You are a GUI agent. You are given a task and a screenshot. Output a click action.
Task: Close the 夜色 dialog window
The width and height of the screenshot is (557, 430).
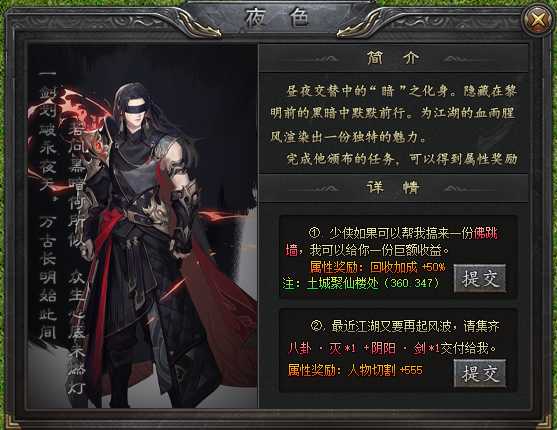click(x=538, y=20)
